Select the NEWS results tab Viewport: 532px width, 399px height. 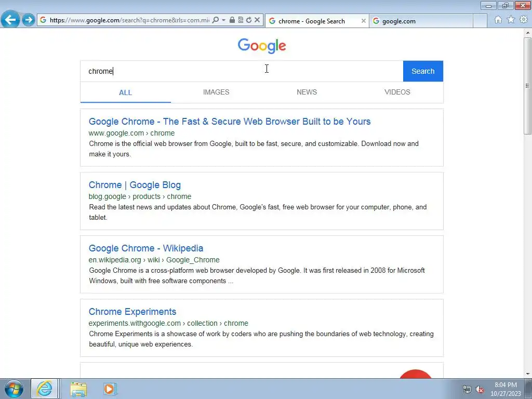coord(307,92)
